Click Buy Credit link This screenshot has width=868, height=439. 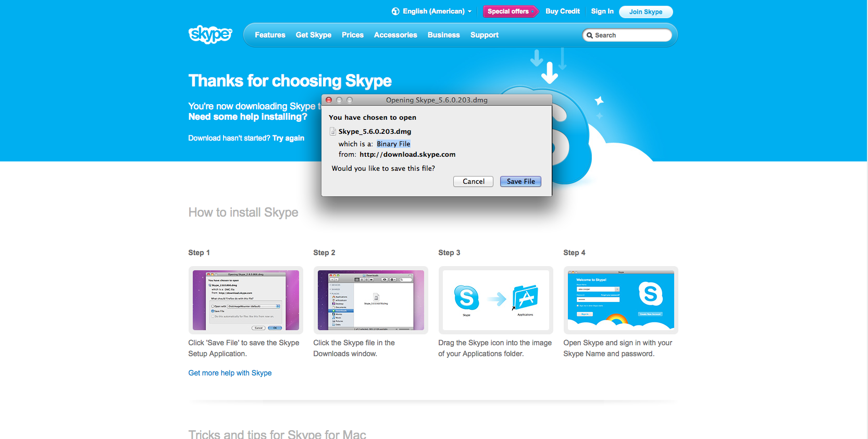pos(563,11)
